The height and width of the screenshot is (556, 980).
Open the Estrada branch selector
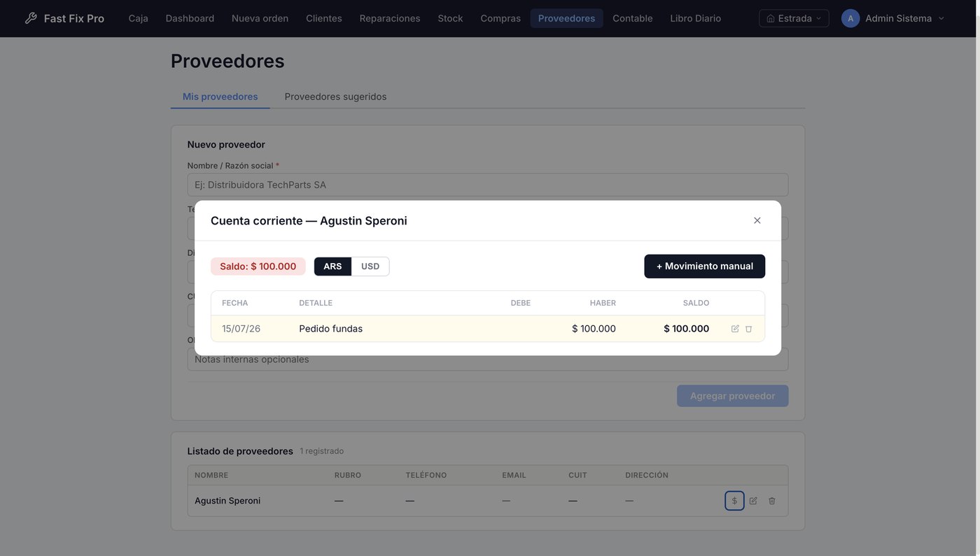tap(794, 18)
